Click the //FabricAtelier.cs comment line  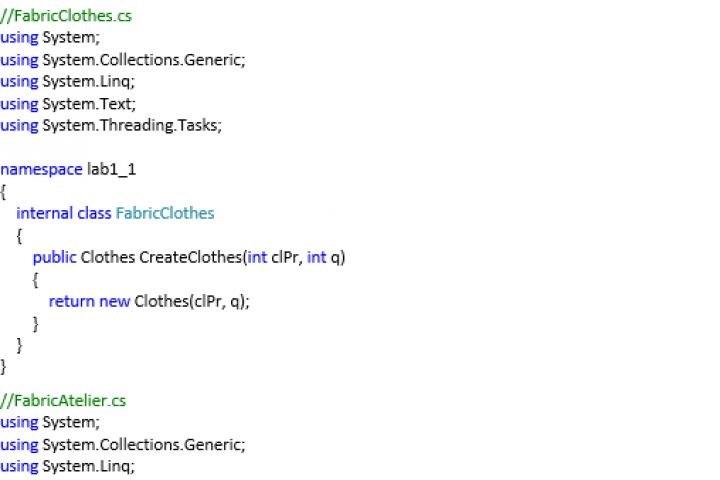(63, 400)
